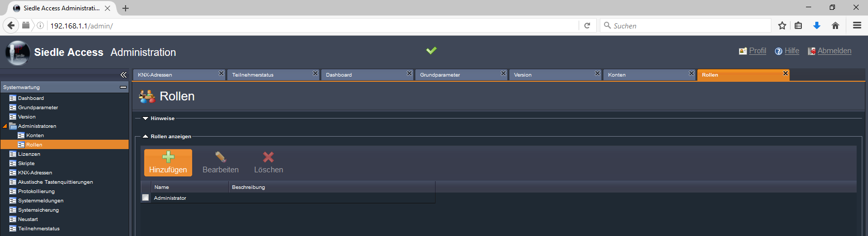
Task: Click the green plus Hinzufügen icon
Action: pos(168,157)
